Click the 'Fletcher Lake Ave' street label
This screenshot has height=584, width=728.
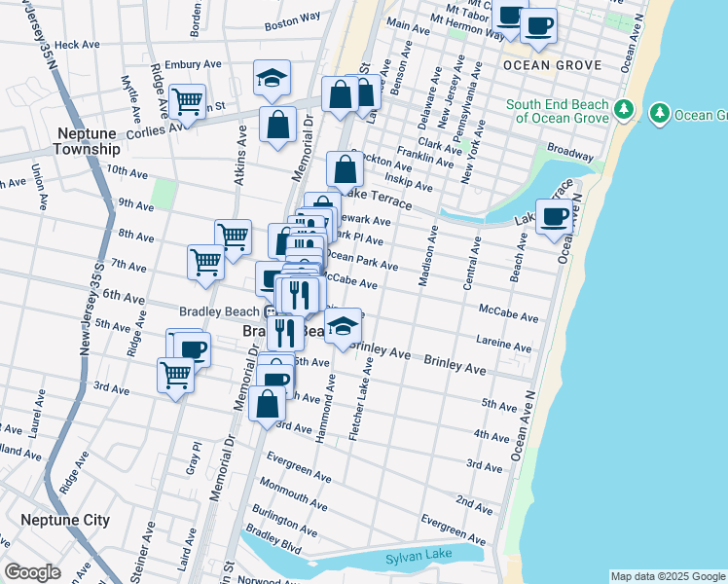[x=361, y=399]
